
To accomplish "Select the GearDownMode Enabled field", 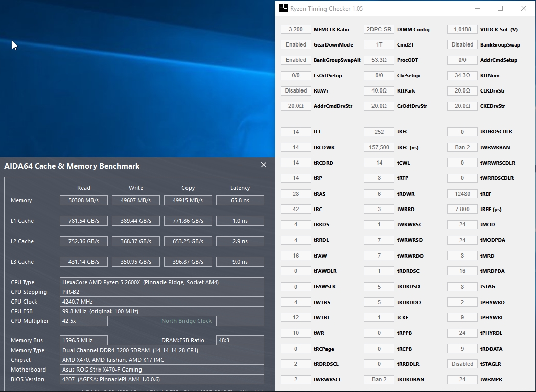I will (296, 45).
